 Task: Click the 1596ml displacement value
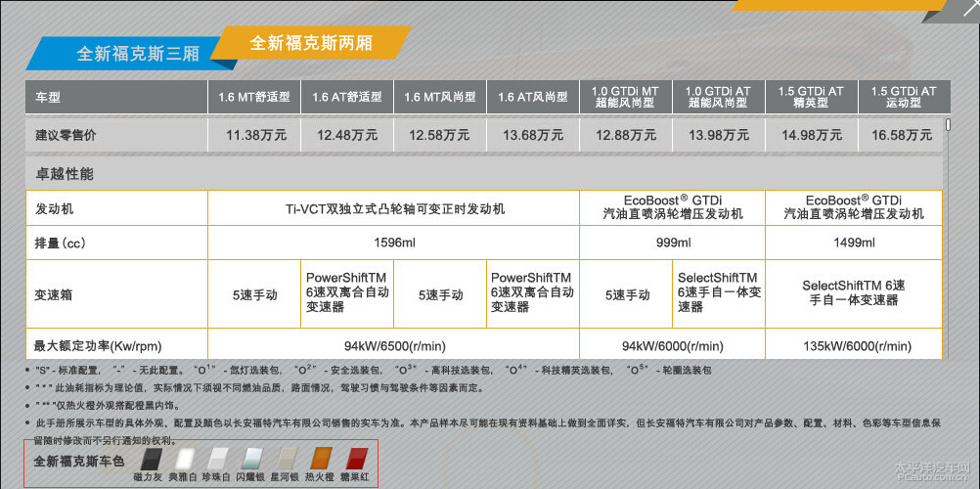pos(394,243)
